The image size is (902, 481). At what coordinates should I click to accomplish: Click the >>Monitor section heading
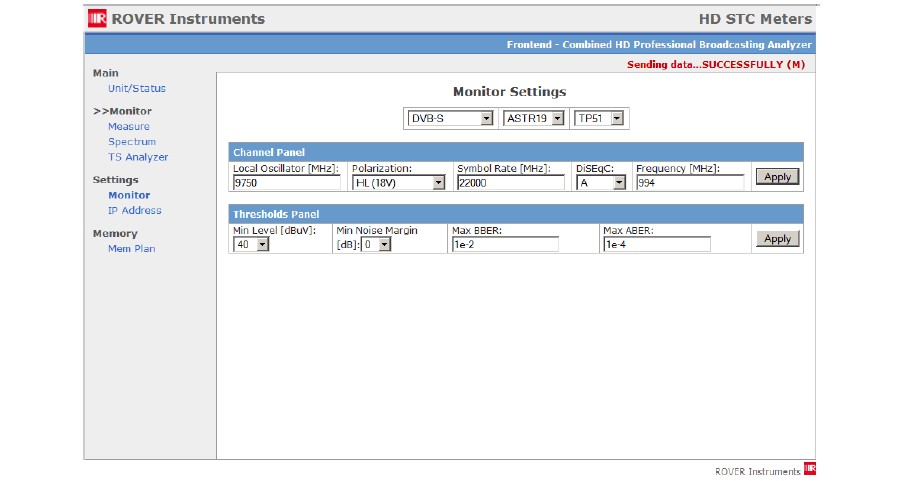[123, 111]
